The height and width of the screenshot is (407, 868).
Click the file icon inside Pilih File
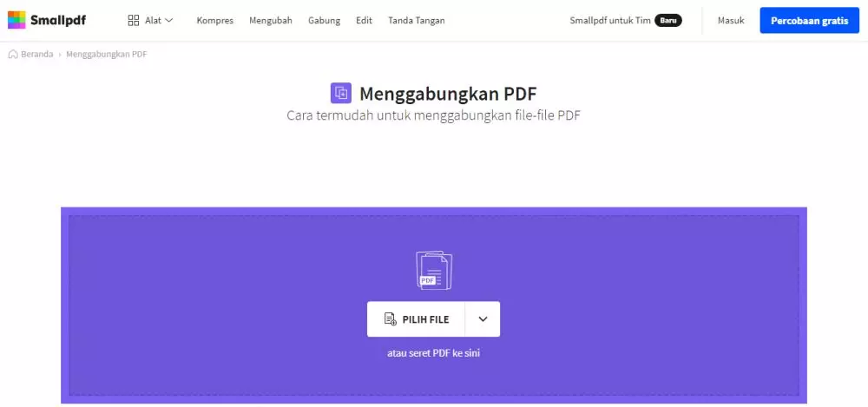coord(391,319)
